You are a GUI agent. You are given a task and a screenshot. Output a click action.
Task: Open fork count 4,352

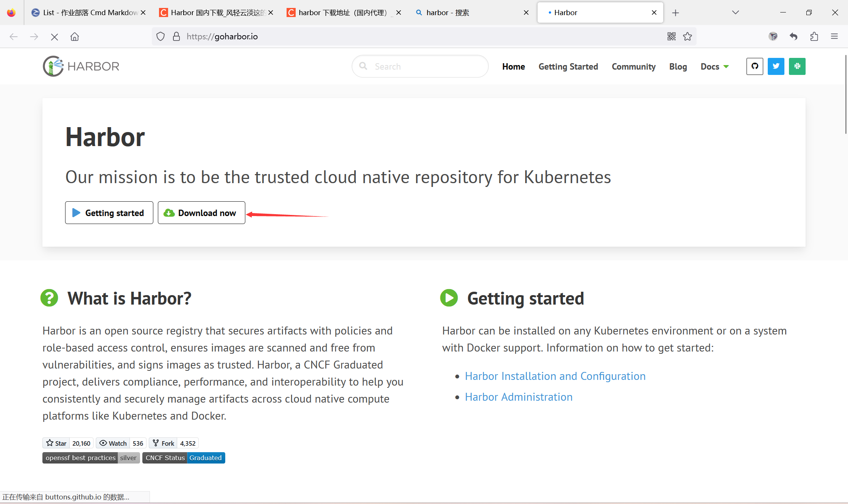pos(188,443)
